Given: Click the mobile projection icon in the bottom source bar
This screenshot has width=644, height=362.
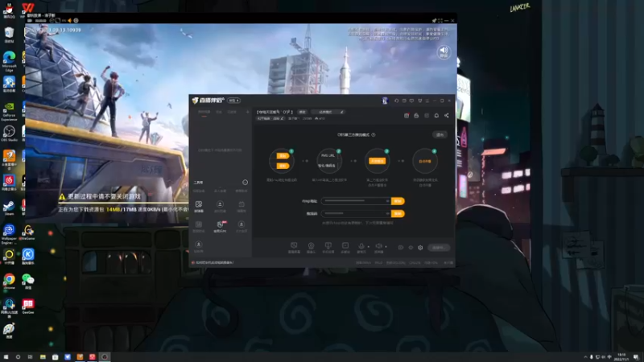Looking at the screenshot, I should 328,247.
